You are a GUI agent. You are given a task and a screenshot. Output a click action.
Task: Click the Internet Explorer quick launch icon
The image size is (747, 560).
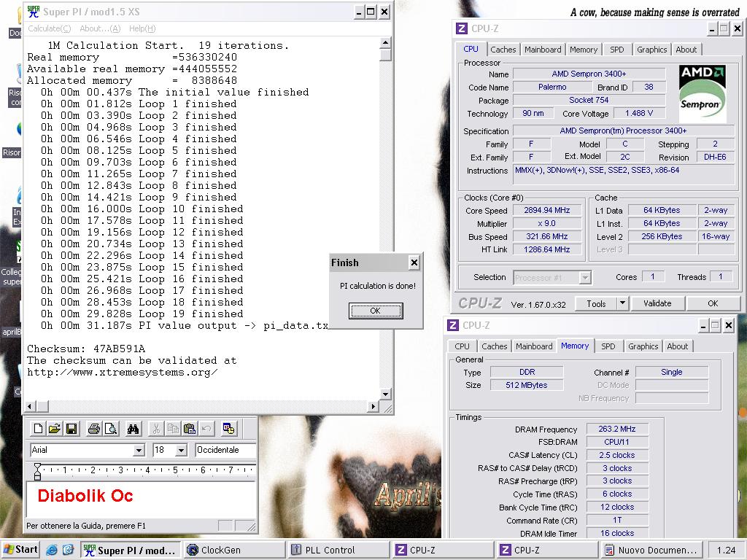[x=52, y=550]
